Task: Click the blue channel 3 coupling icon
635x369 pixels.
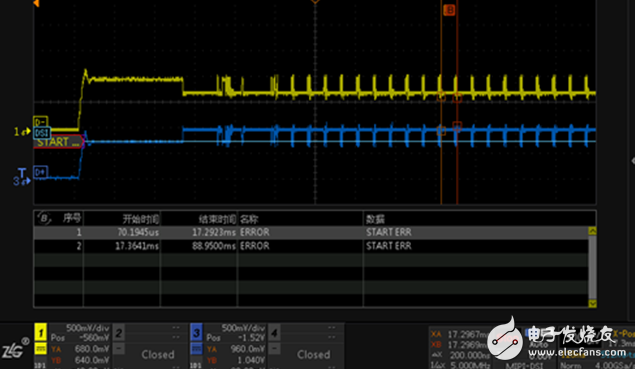Action: [x=196, y=348]
